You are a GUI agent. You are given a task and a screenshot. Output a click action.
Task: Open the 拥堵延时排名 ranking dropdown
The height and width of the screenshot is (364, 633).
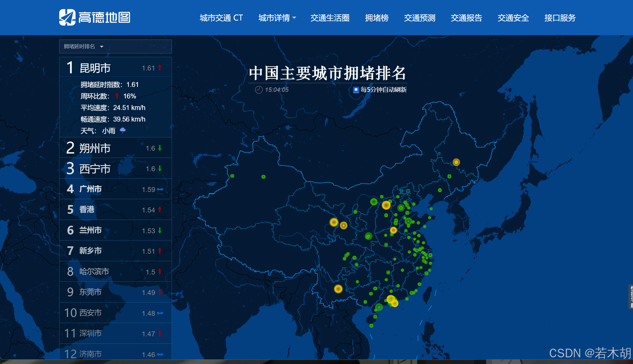pos(84,46)
